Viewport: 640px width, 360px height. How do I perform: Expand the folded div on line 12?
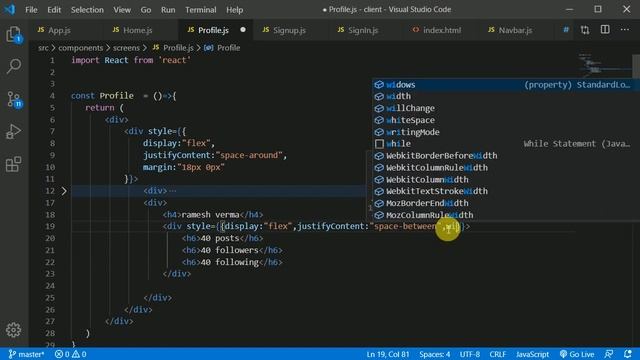coord(64,191)
